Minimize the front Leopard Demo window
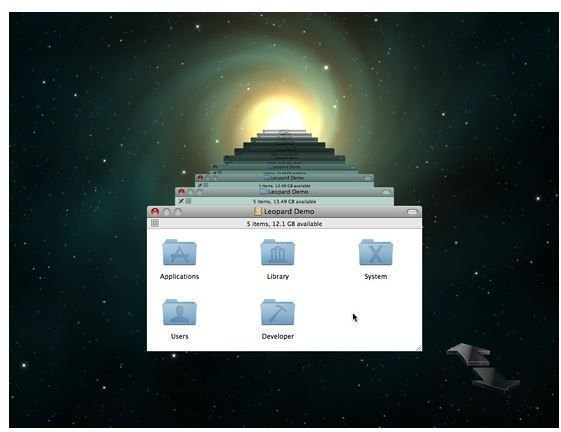 coord(166,212)
